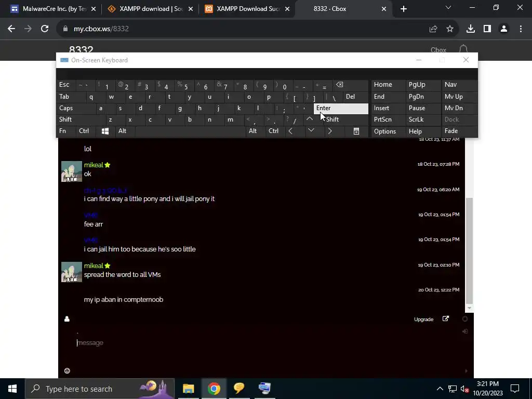
Task: Click the right arrow key on keyboard
Action: [330, 131]
